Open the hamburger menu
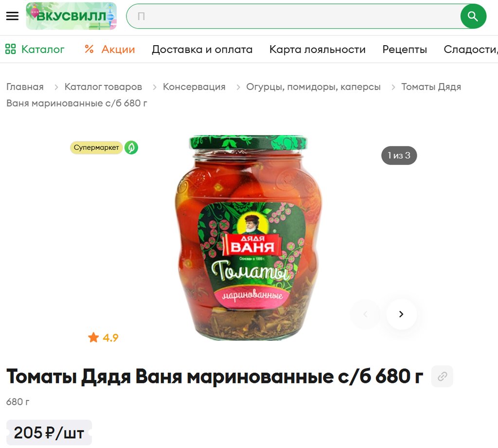Image resolution: width=498 pixels, height=448 pixels. pyautogui.click(x=12, y=16)
